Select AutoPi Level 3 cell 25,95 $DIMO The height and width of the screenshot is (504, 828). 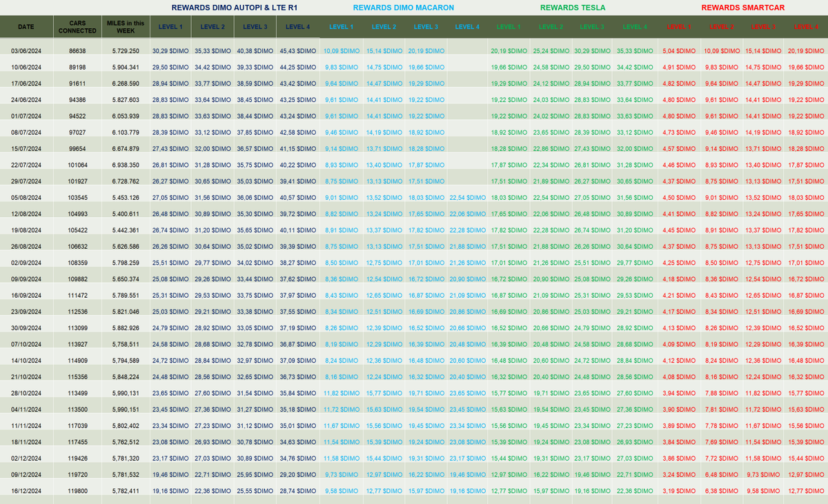[x=255, y=474]
